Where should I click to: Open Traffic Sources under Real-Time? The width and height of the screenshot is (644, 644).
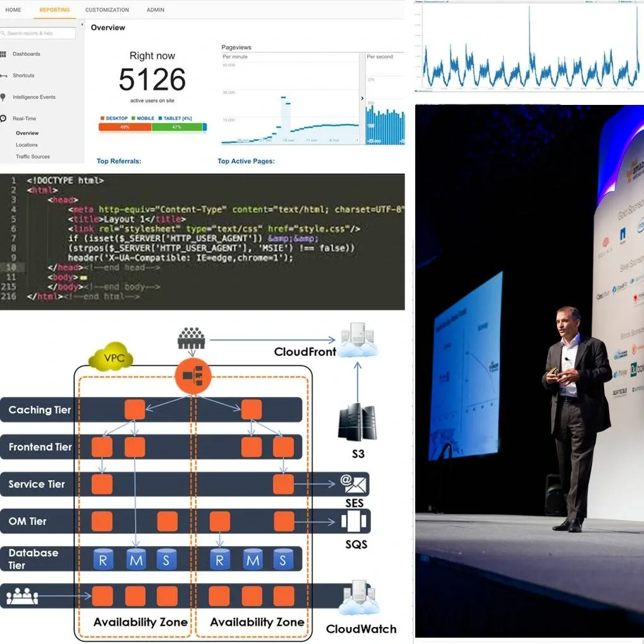click(x=33, y=157)
